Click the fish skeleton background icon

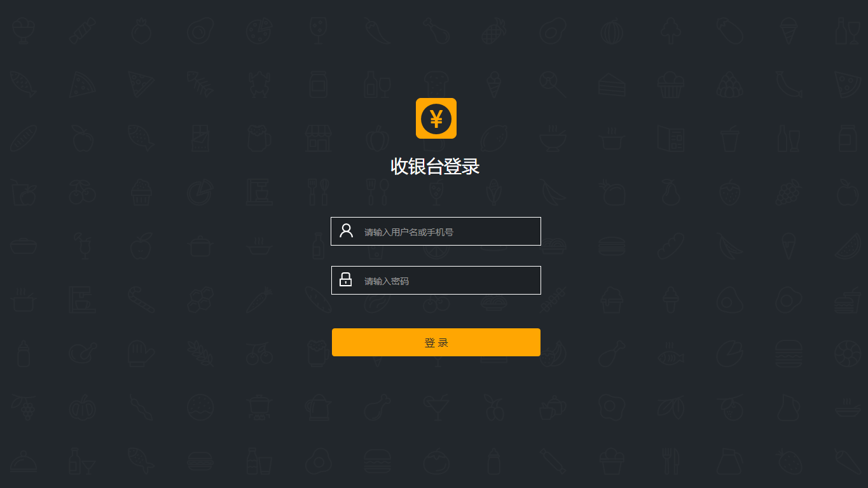200,84
